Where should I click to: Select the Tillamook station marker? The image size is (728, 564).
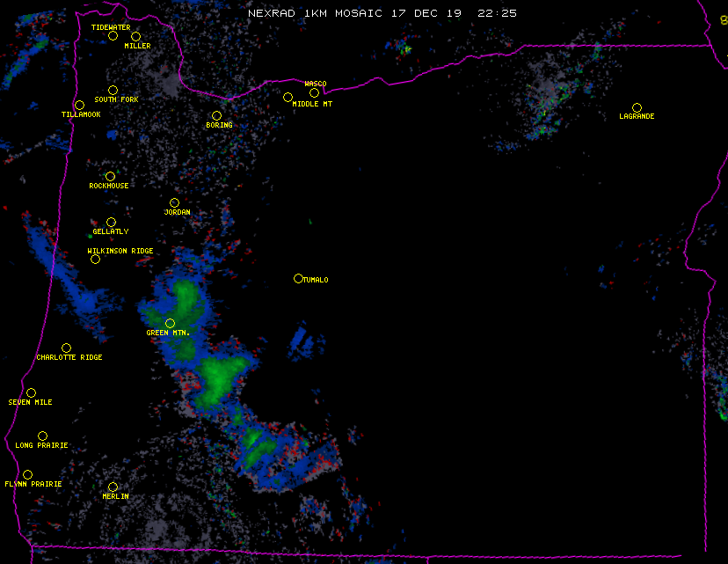click(79, 106)
